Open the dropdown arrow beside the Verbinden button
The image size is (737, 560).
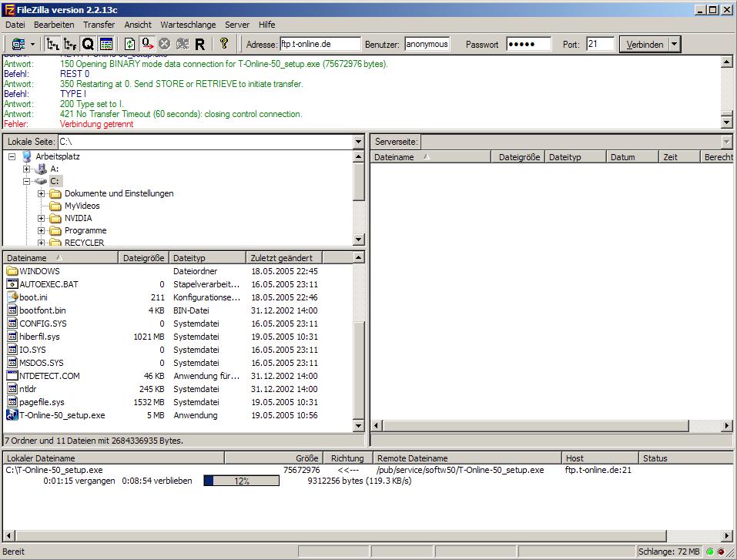coord(675,44)
